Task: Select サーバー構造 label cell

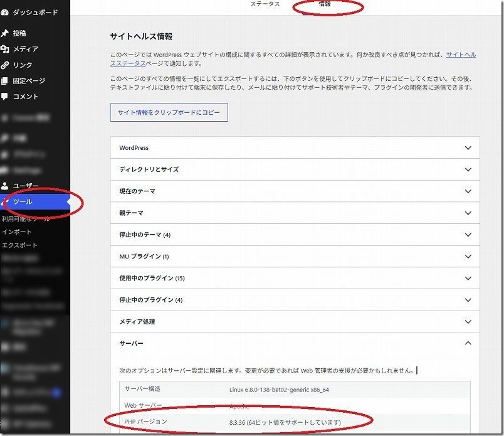Action: pos(142,389)
